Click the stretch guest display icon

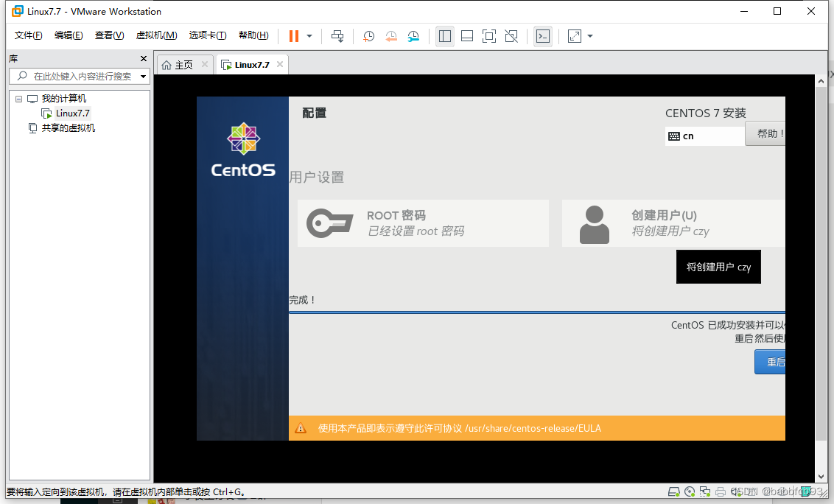tap(575, 36)
